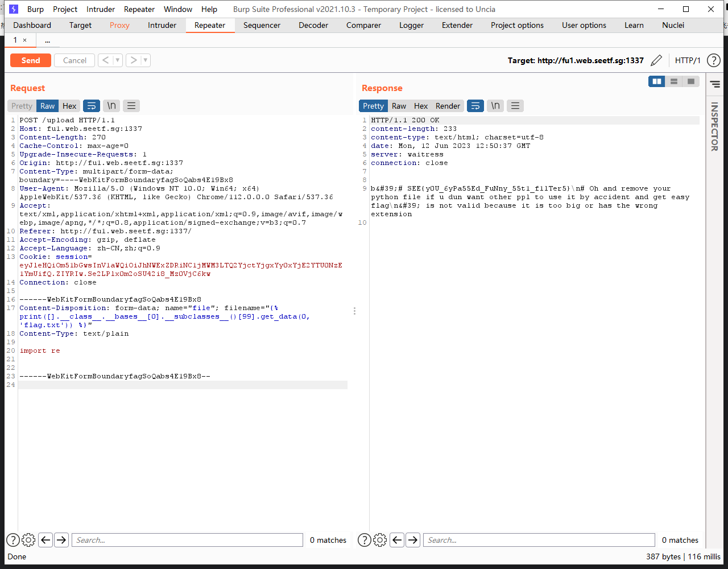Screen dimensions: 728x569
Task: Switch to the Proxy tab
Action: coord(119,25)
